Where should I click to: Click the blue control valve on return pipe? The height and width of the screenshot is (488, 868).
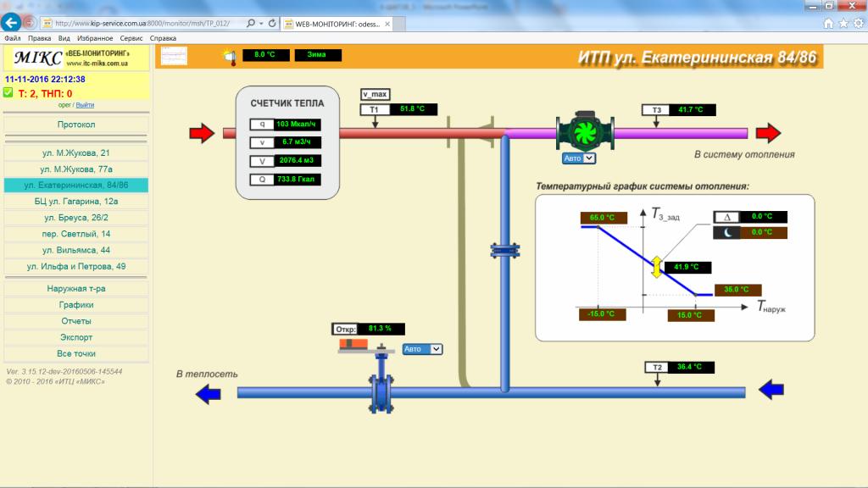point(380,391)
